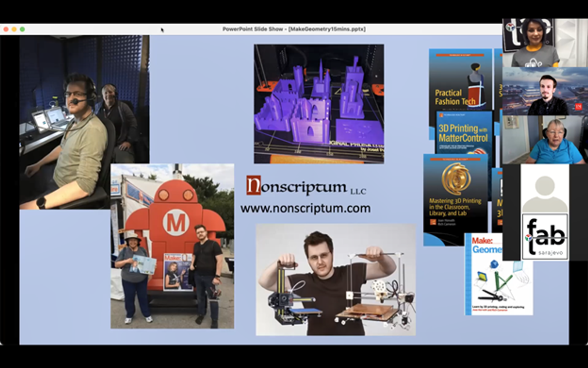Select the purple 3D-printed castles photo
The height and width of the screenshot is (368, 588).
tap(319, 104)
